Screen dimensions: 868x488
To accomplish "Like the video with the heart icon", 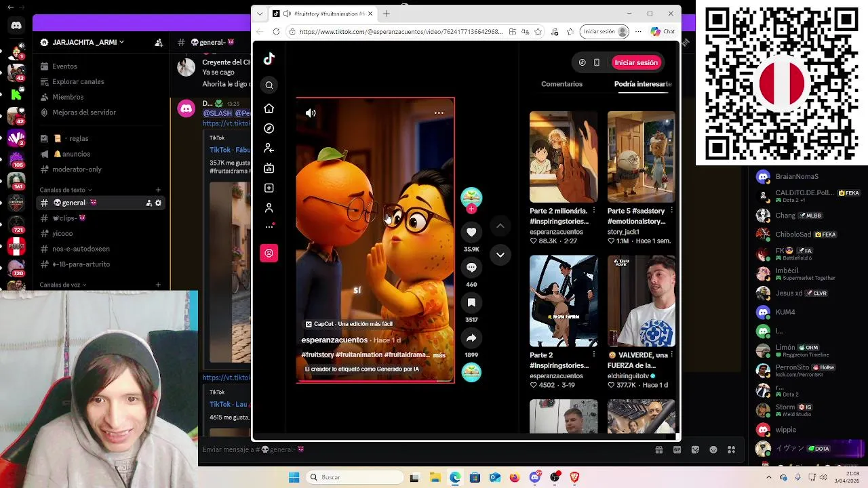I will tap(471, 232).
